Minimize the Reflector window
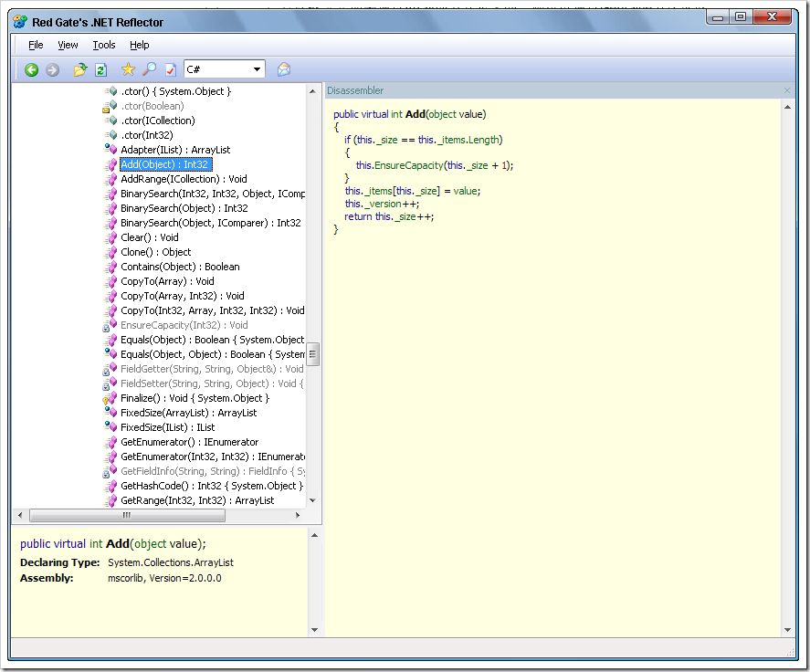810x672 pixels. pyautogui.click(x=718, y=16)
